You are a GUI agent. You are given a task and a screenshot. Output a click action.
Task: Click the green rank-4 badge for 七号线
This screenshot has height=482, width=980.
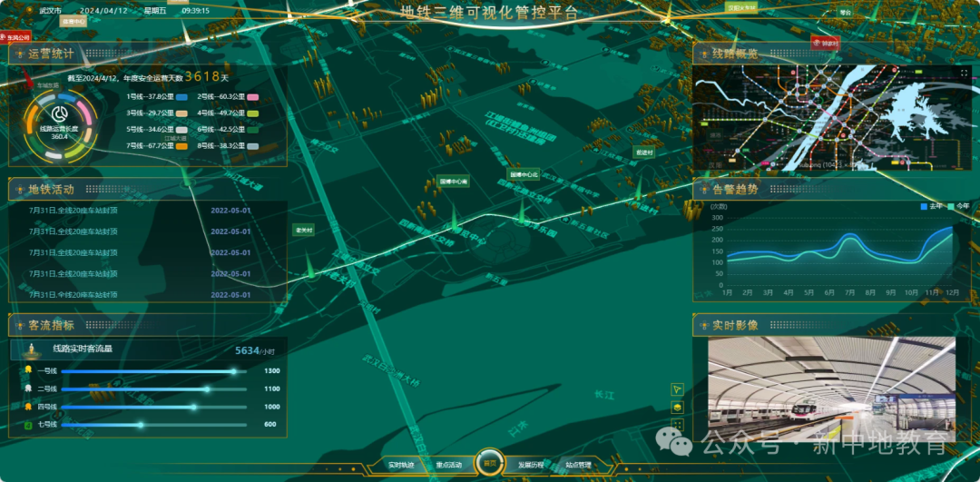click(x=28, y=425)
